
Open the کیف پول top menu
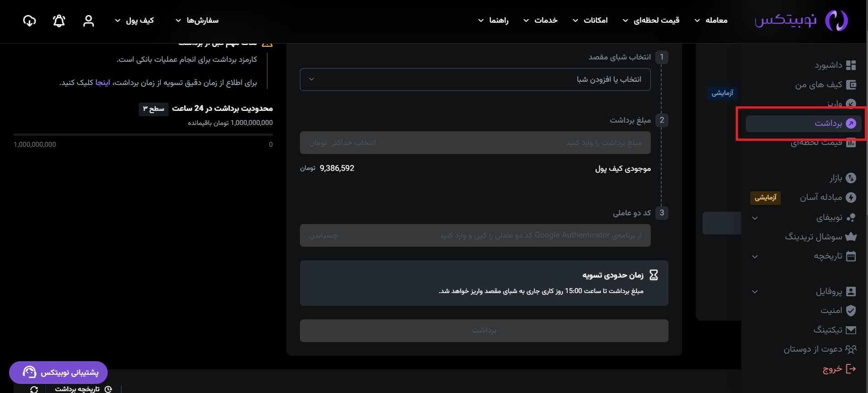134,20
